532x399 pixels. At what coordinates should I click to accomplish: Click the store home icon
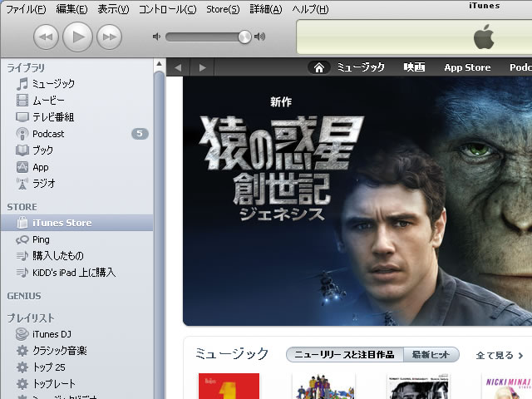click(x=319, y=67)
